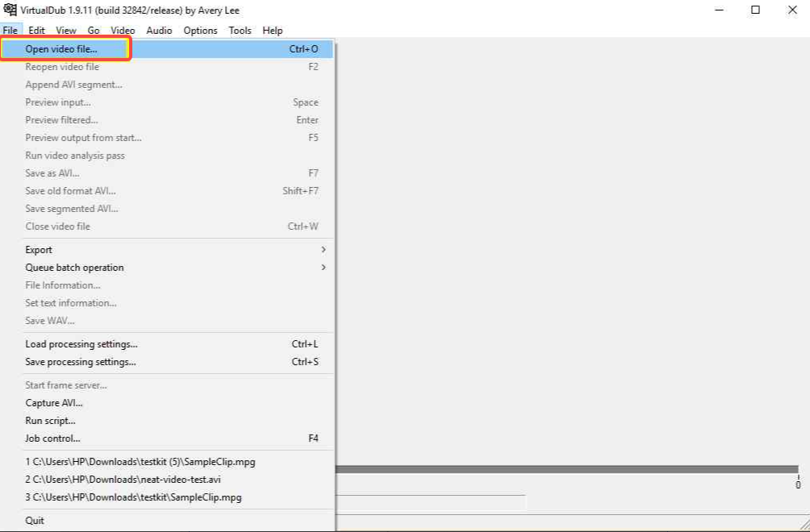Open the Help menu
This screenshot has height=532, width=810.
272,31
